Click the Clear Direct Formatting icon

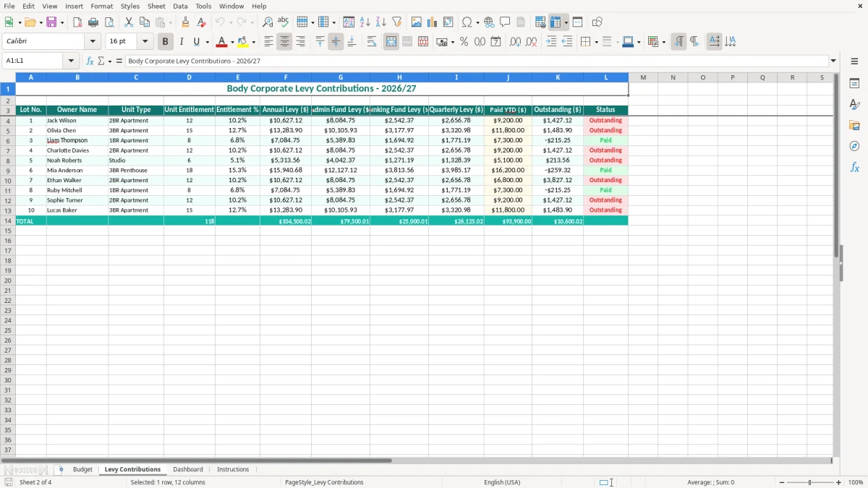coord(201,22)
